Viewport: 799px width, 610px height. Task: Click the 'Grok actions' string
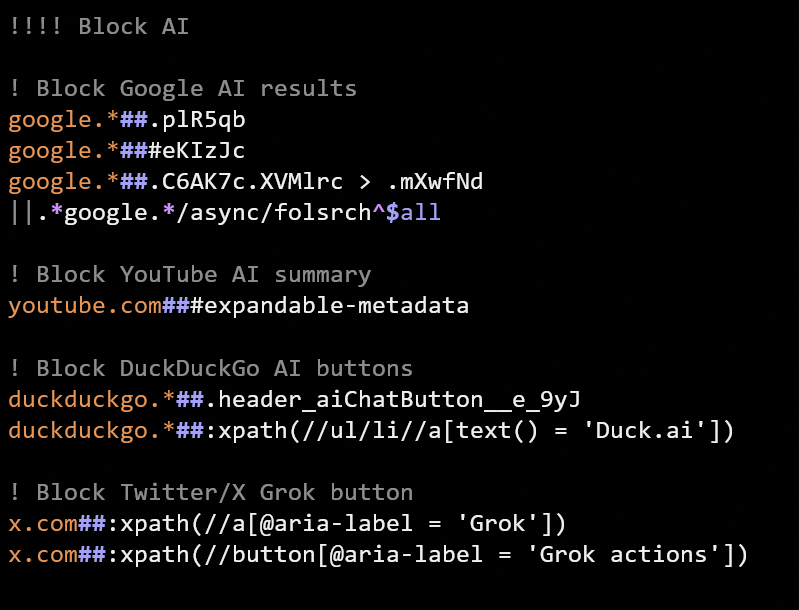click(630, 554)
